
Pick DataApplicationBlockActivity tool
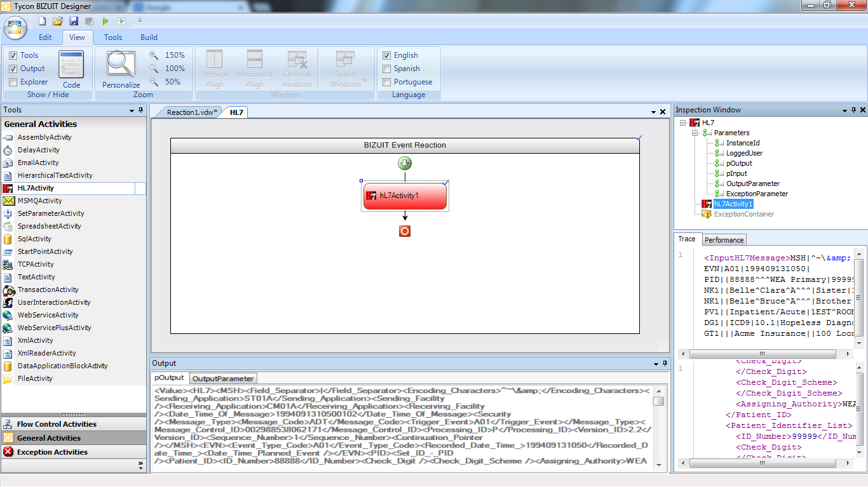coord(63,366)
